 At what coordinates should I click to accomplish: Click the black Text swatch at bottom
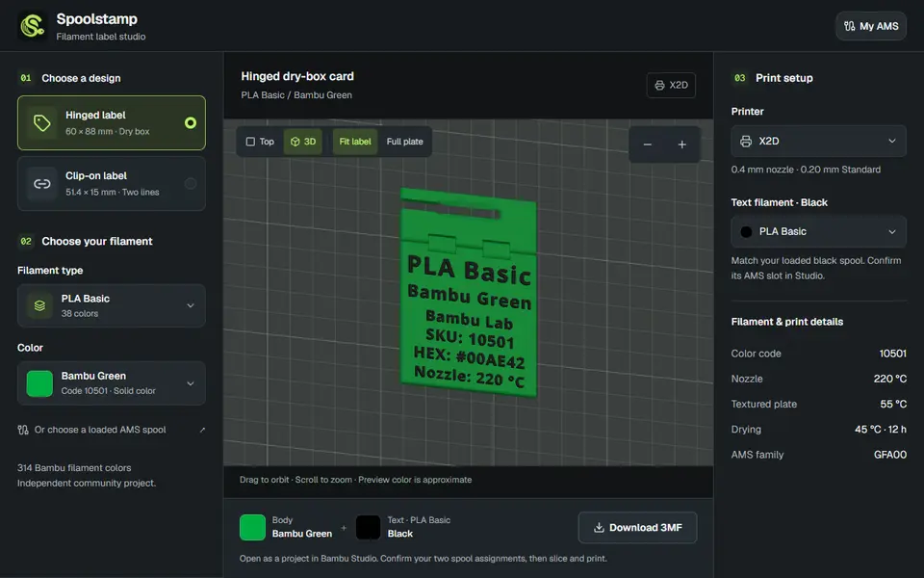pyautogui.click(x=369, y=527)
